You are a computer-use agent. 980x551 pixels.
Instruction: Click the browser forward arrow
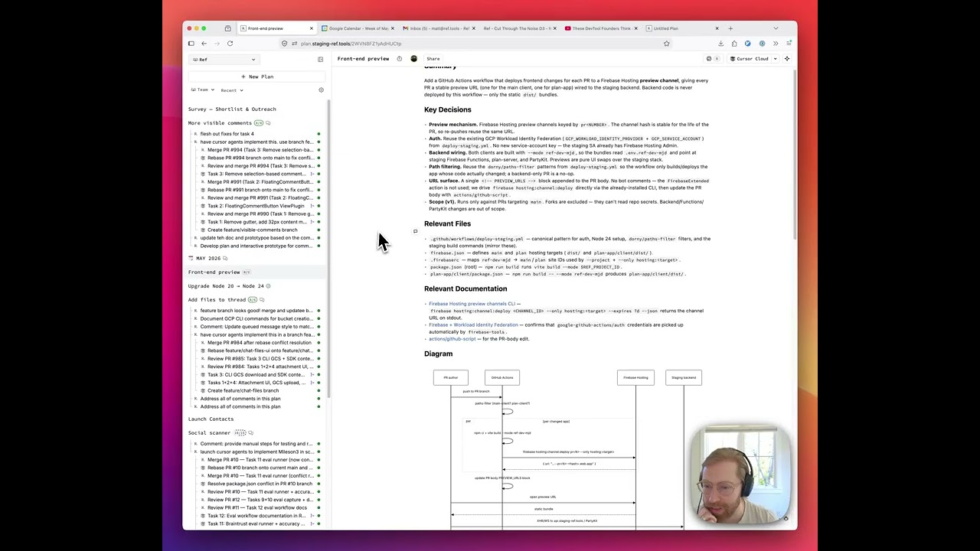[x=216, y=44]
